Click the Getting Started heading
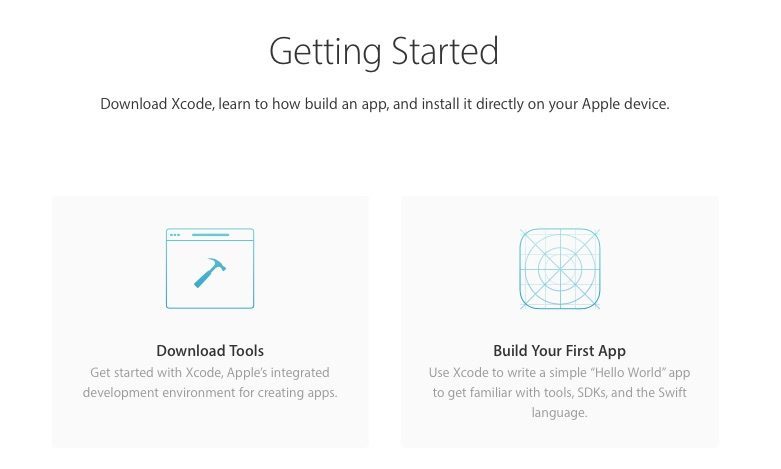The height and width of the screenshot is (469, 781). 384,51
